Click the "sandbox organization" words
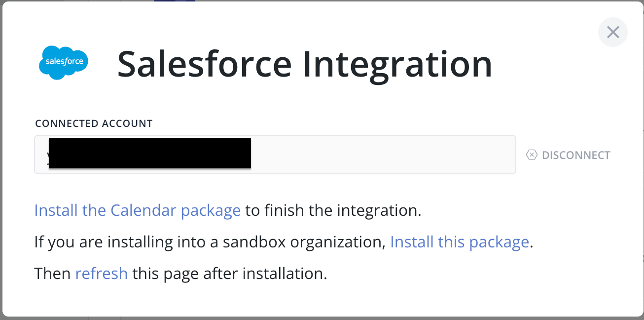 (x=304, y=242)
